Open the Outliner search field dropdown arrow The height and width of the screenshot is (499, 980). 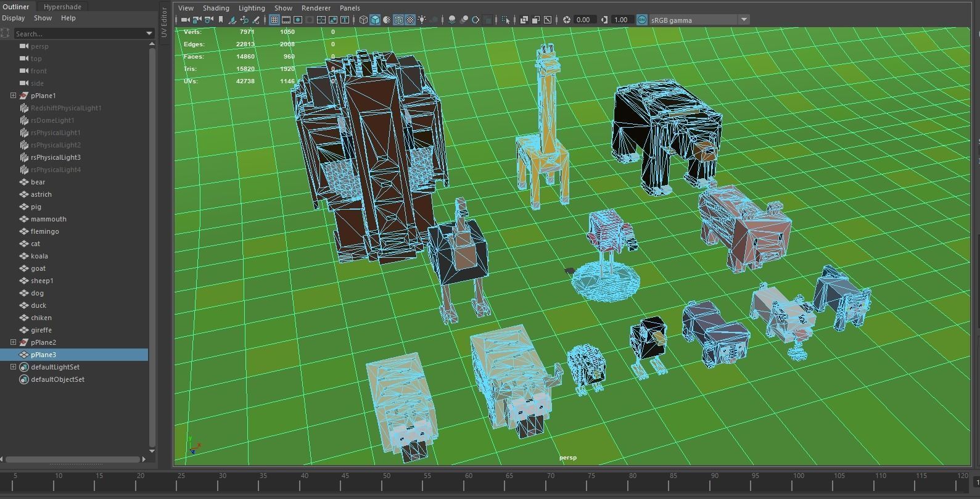click(x=149, y=33)
